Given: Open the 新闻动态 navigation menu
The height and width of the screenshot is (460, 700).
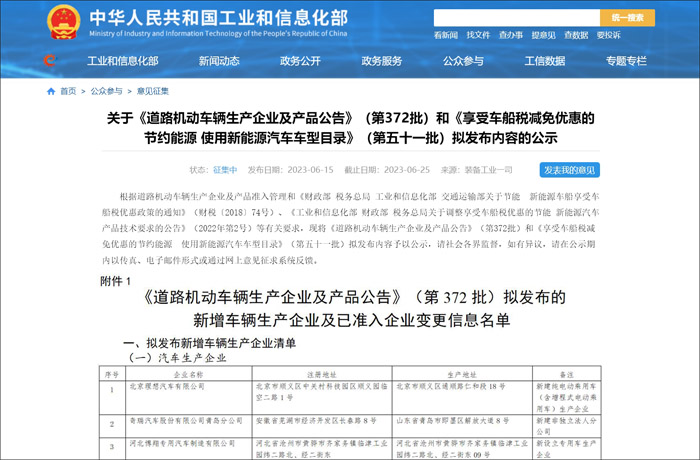Looking at the screenshot, I should tap(219, 61).
